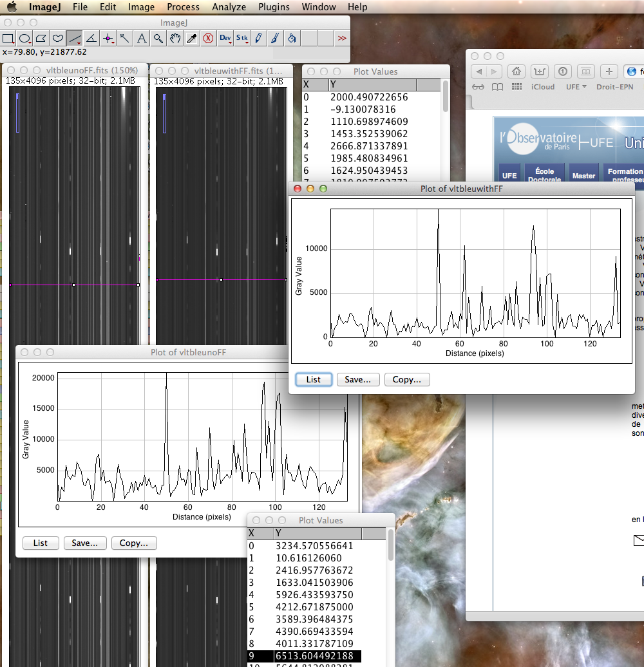Open the Apple menu
The height and width of the screenshot is (667, 644).
[x=12, y=7]
